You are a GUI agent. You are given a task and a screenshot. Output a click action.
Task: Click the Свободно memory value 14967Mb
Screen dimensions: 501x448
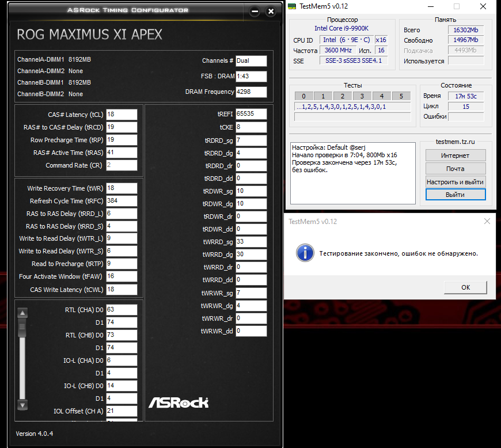[466, 40]
